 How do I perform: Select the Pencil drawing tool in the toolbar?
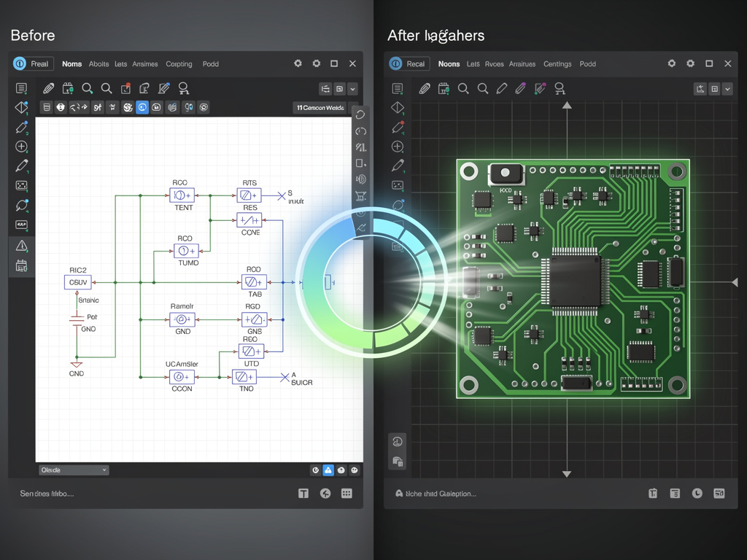[49, 88]
